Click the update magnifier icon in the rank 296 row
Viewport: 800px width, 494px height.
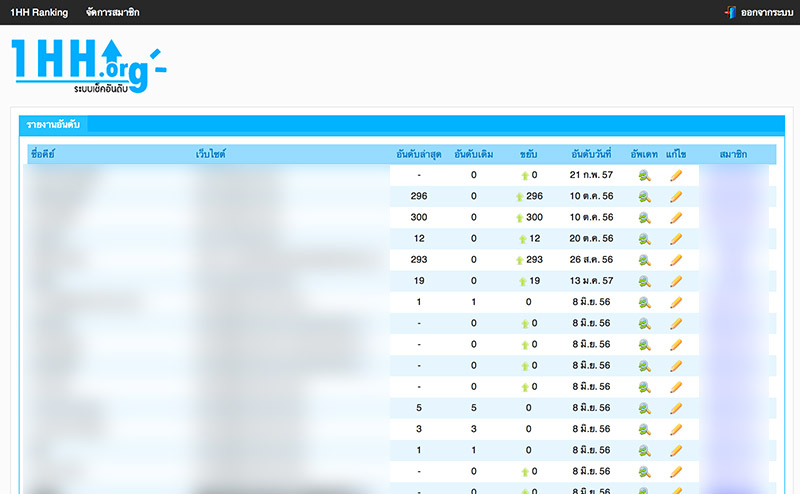pos(644,196)
